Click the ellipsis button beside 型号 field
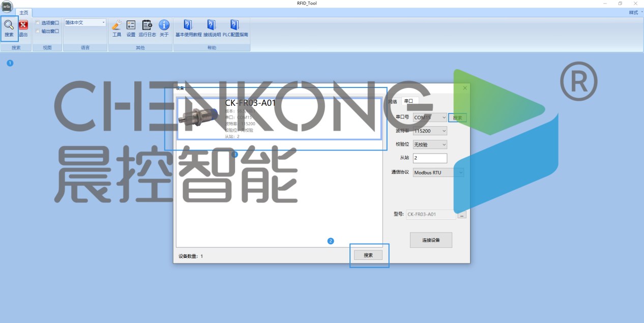644x323 pixels. click(462, 215)
